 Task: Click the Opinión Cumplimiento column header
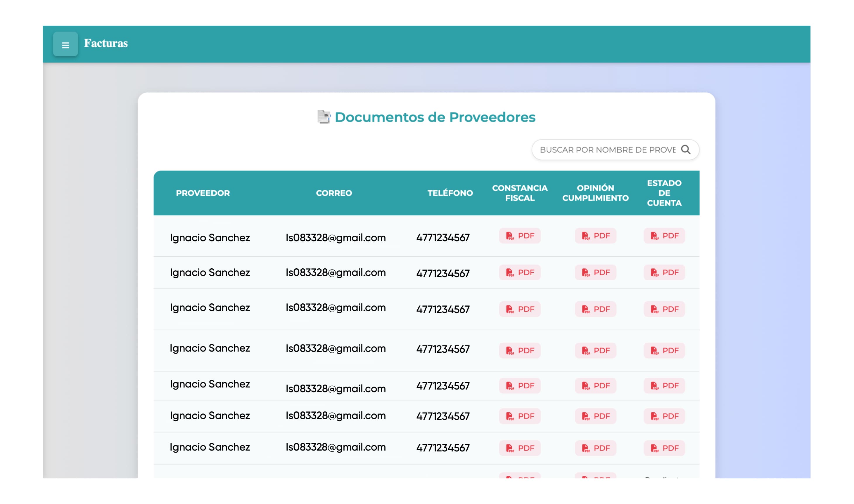(x=596, y=193)
